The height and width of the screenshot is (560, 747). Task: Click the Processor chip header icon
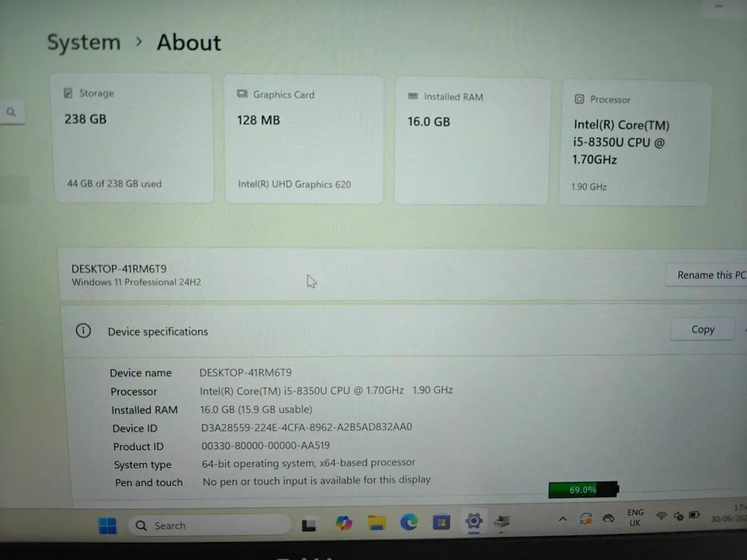pyautogui.click(x=580, y=99)
